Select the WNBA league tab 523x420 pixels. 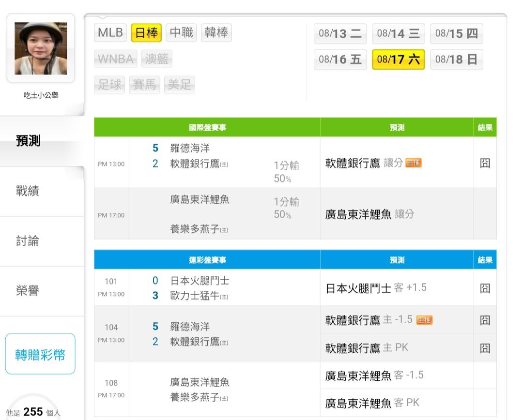tap(115, 59)
